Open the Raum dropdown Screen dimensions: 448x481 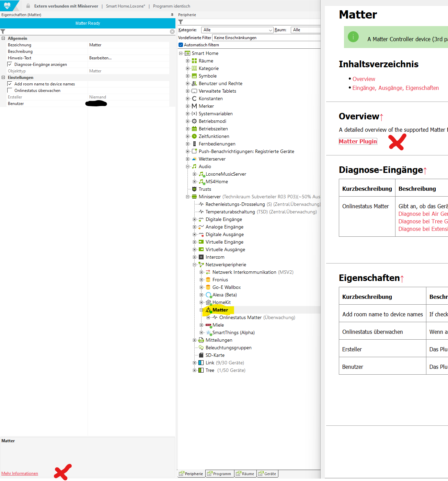(x=306, y=30)
